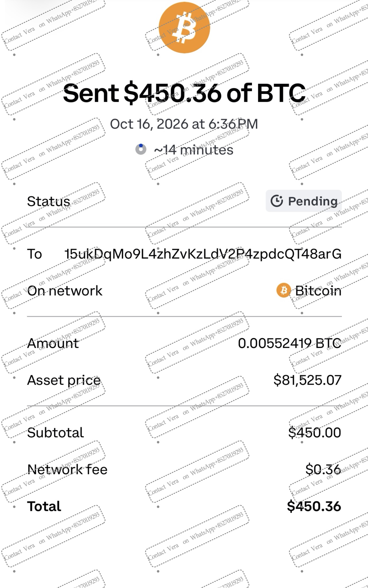Image resolution: width=368 pixels, height=588 pixels.
Task: Click the circular progress indicator by ~14 minutes
Action: click(x=141, y=149)
